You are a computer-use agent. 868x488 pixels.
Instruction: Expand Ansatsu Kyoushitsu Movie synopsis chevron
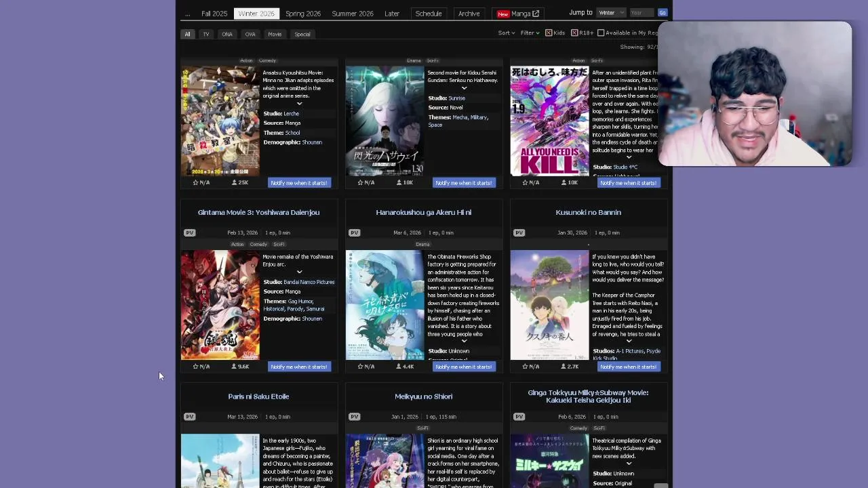[299, 104]
